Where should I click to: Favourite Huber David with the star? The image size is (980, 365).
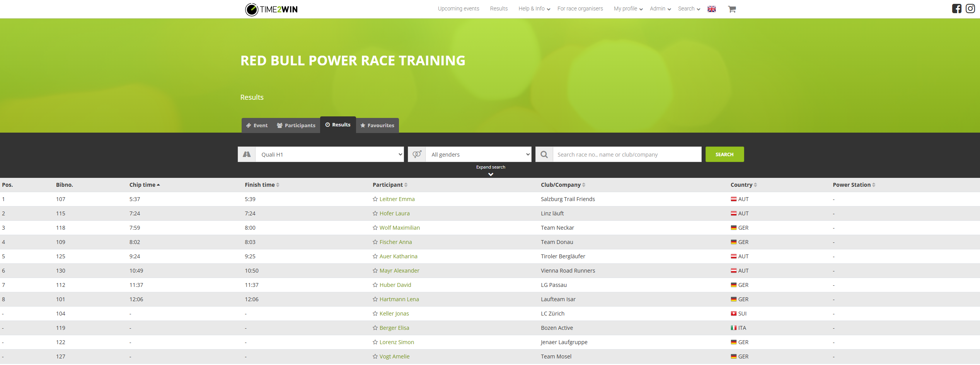tap(375, 285)
